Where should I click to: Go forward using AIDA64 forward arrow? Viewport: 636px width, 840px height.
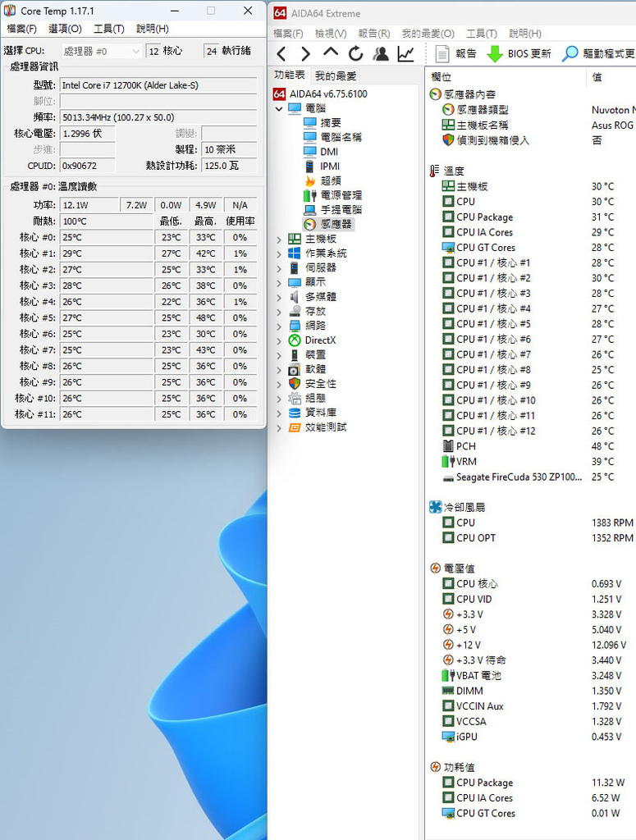coord(305,53)
